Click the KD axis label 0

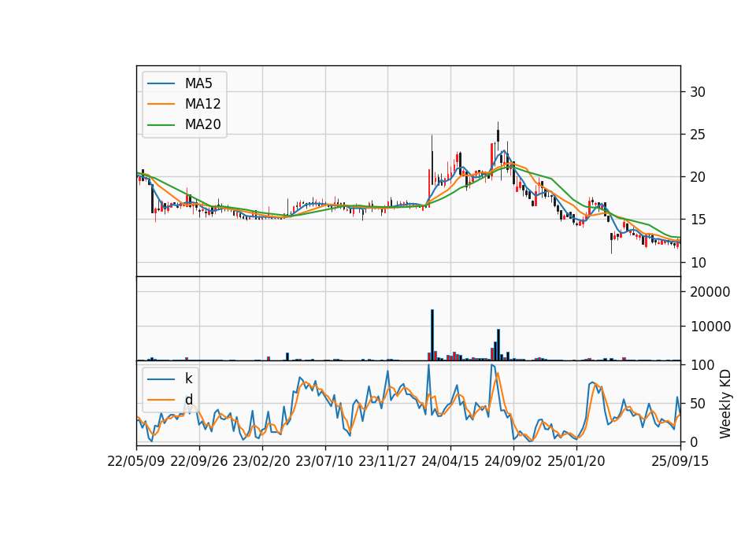694,441
